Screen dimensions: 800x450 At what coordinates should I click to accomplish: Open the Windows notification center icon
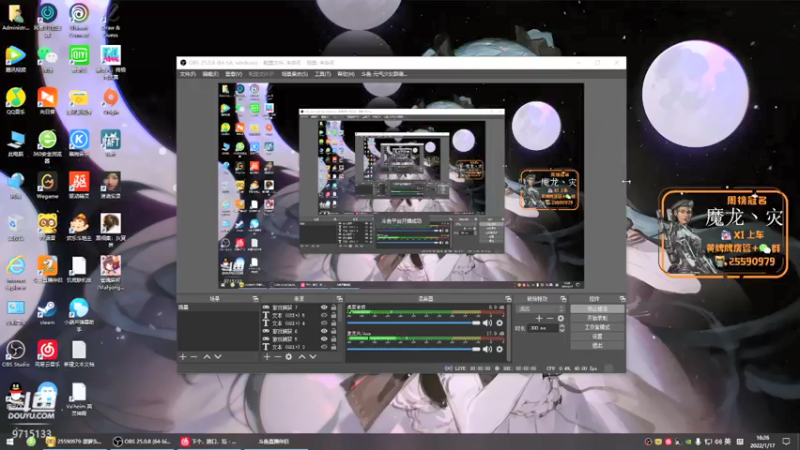coord(786,441)
